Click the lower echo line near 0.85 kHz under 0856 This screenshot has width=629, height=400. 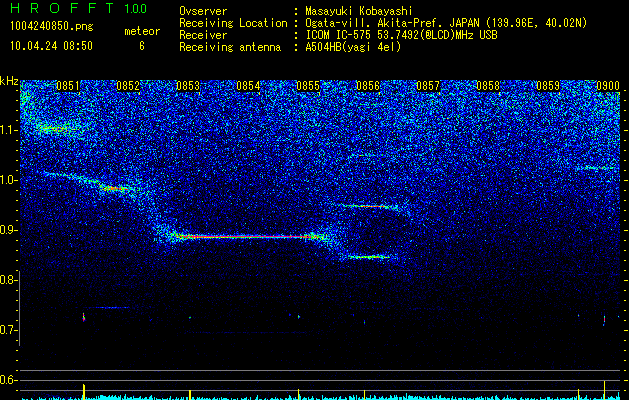click(368, 257)
